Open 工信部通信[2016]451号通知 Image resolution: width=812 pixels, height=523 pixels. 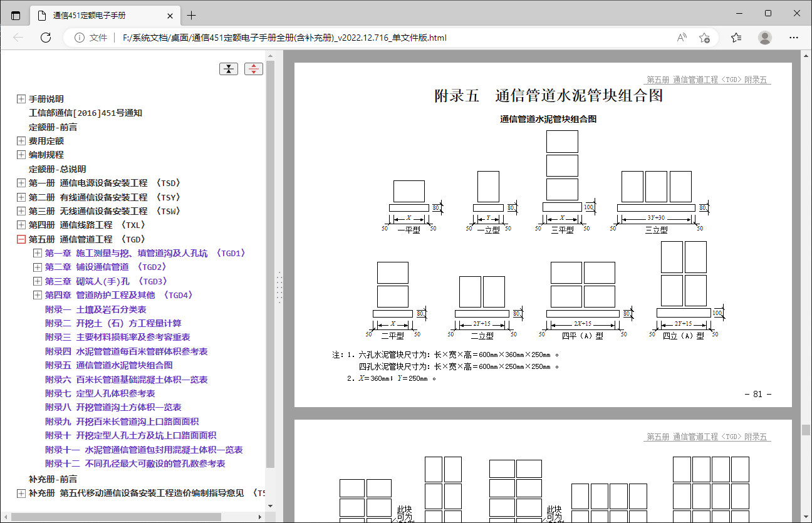(x=85, y=113)
